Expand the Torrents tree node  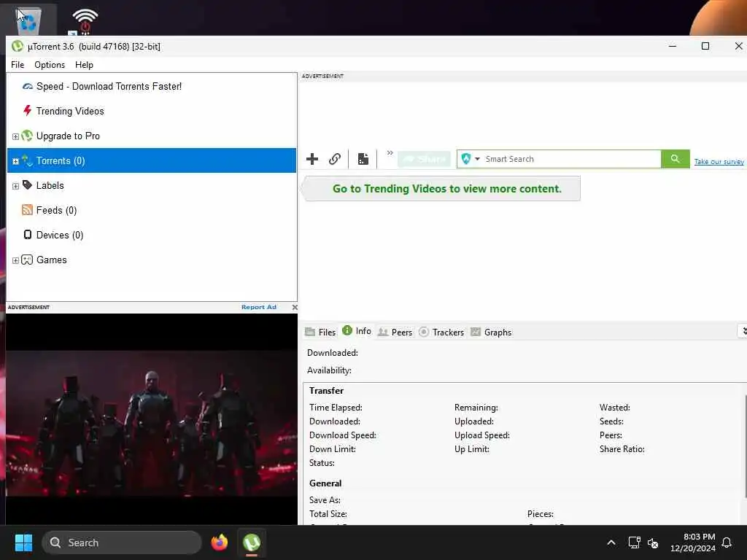(x=15, y=161)
